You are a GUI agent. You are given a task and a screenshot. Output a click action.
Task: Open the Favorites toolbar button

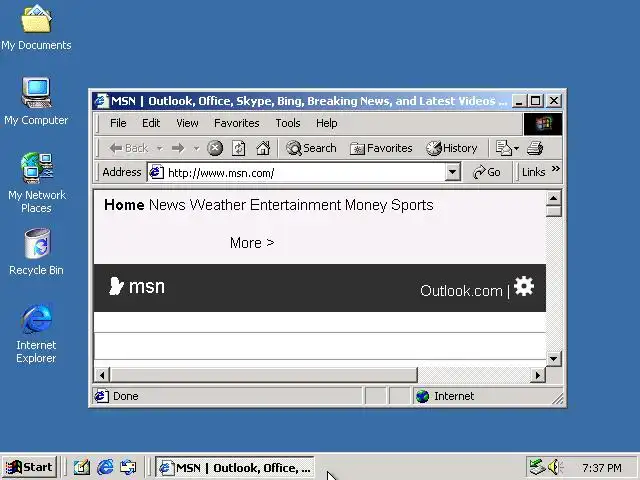coord(381,148)
